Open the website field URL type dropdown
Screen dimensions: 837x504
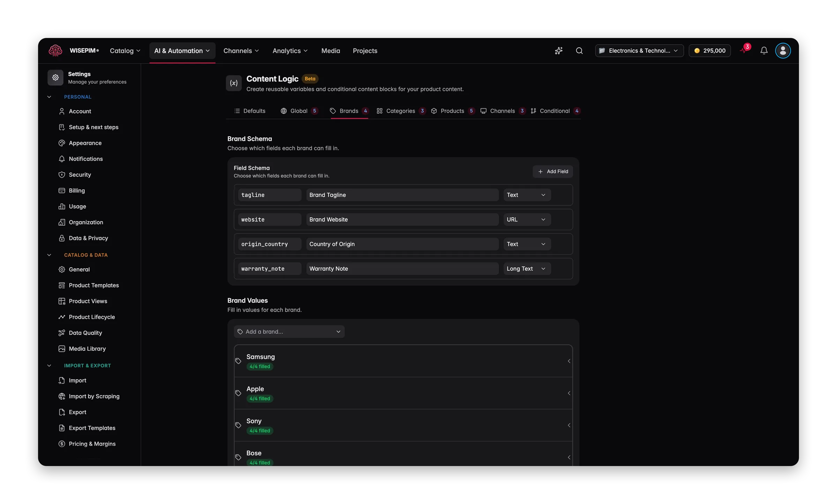tap(527, 219)
